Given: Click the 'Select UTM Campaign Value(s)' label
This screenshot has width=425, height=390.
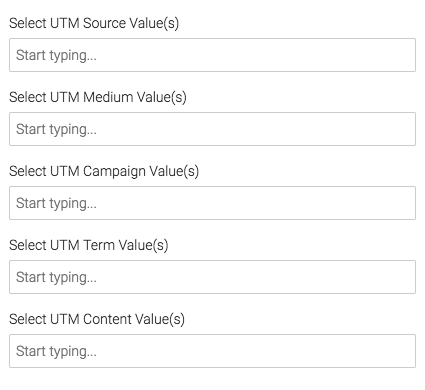Looking at the screenshot, I should pos(104,171).
